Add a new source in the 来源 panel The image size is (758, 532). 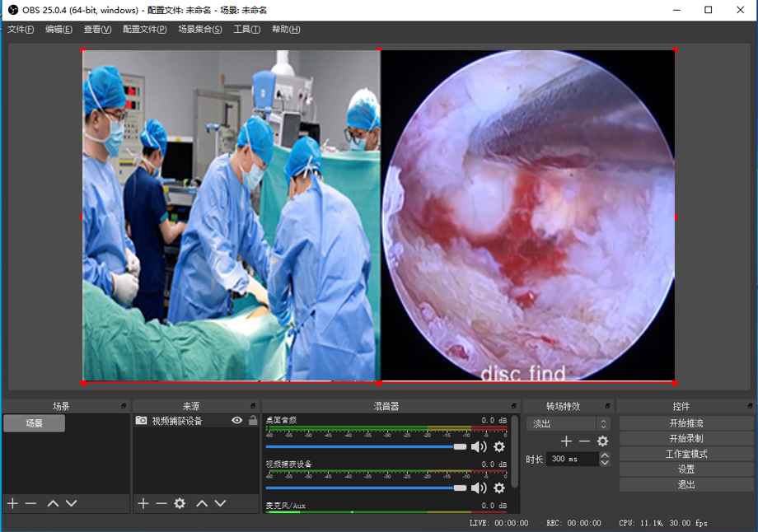coord(143,503)
